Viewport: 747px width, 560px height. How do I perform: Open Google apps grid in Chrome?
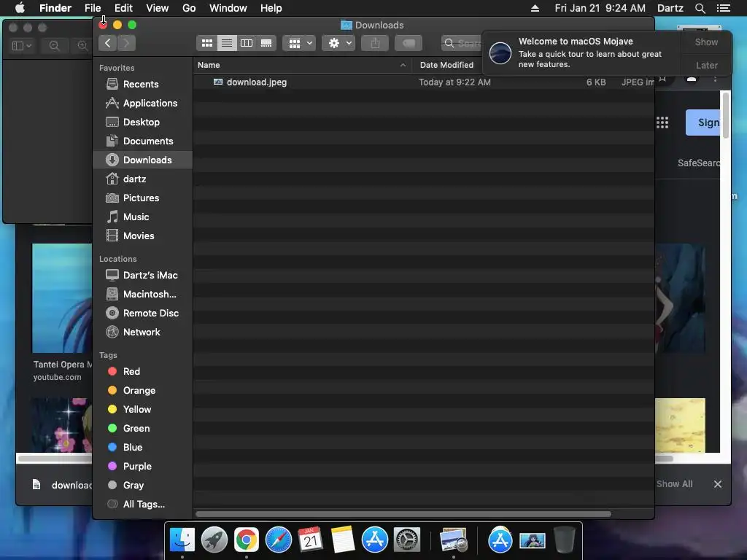[x=662, y=122]
